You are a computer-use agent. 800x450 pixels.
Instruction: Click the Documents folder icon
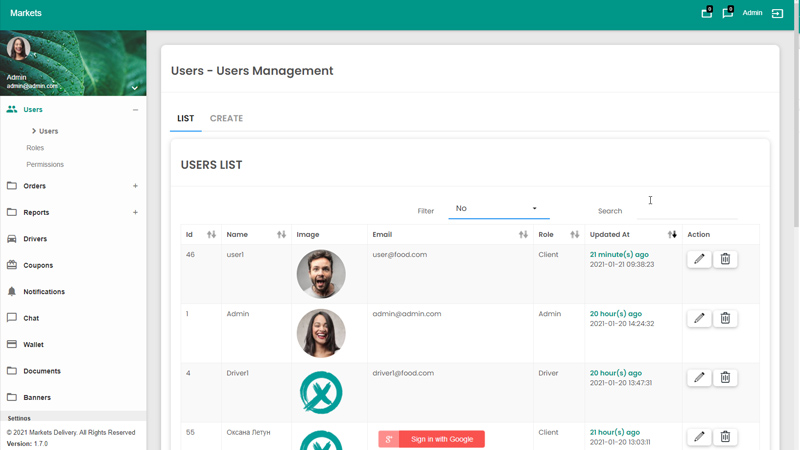[12, 371]
